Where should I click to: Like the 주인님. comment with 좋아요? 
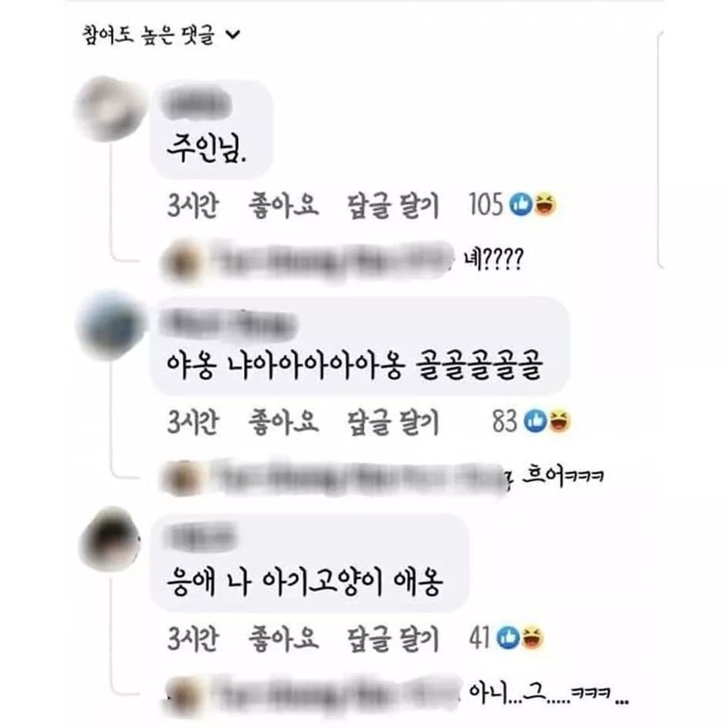(284, 205)
